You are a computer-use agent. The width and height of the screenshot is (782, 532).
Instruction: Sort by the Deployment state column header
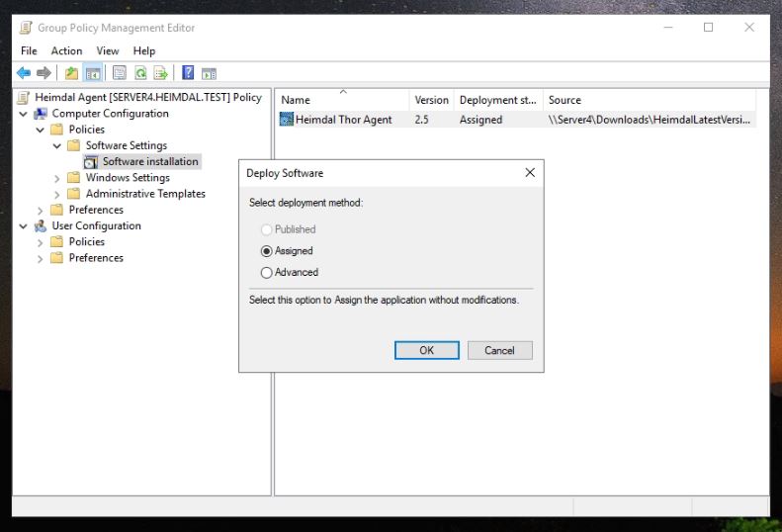click(498, 100)
